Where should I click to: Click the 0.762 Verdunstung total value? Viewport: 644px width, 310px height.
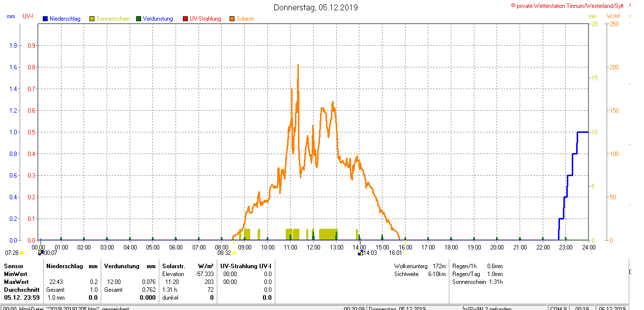pyautogui.click(x=149, y=290)
